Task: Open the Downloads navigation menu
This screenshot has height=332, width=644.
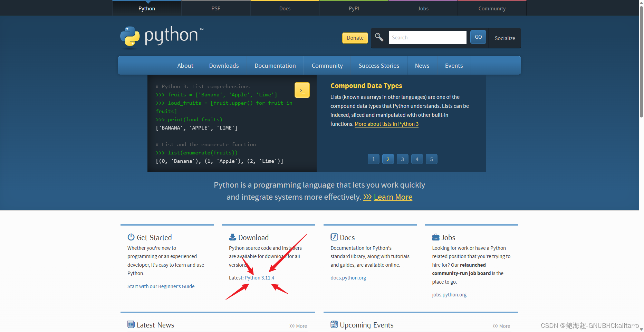Action: 224,66
